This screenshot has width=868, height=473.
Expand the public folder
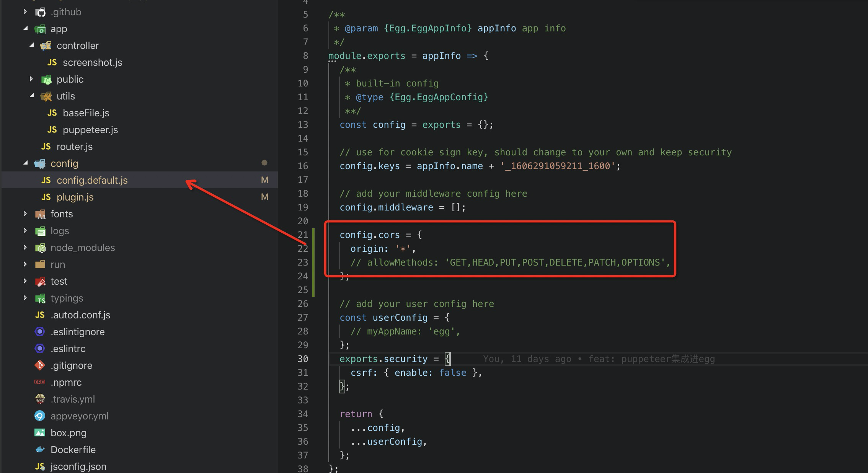point(31,79)
